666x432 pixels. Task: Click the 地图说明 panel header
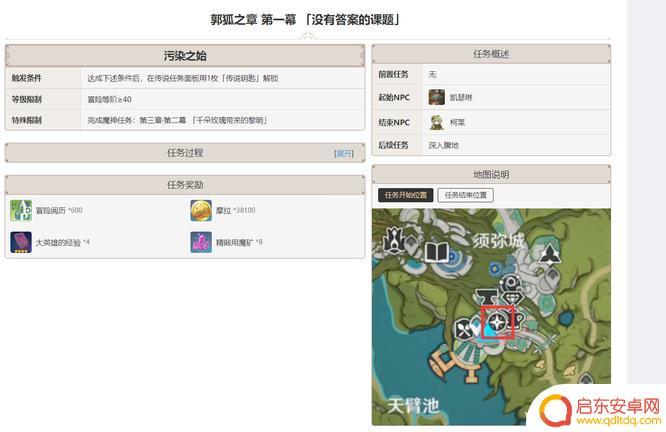[491, 174]
